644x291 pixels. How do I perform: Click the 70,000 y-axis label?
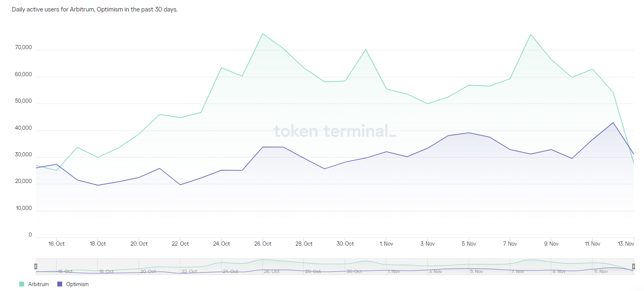(x=23, y=47)
